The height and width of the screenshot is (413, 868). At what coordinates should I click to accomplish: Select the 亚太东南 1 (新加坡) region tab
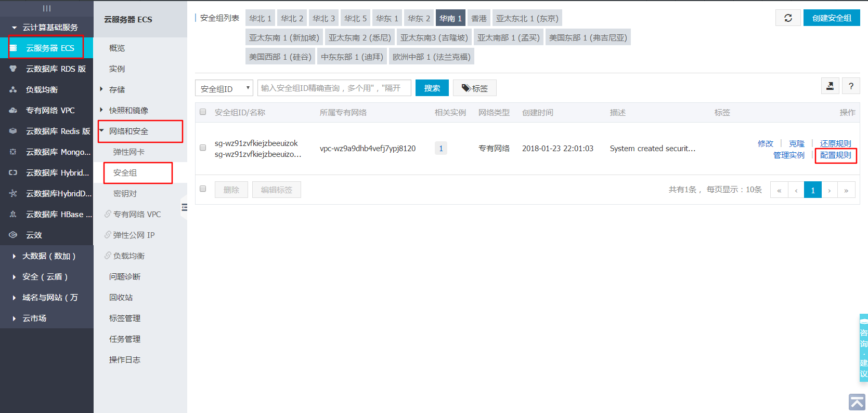click(x=284, y=37)
